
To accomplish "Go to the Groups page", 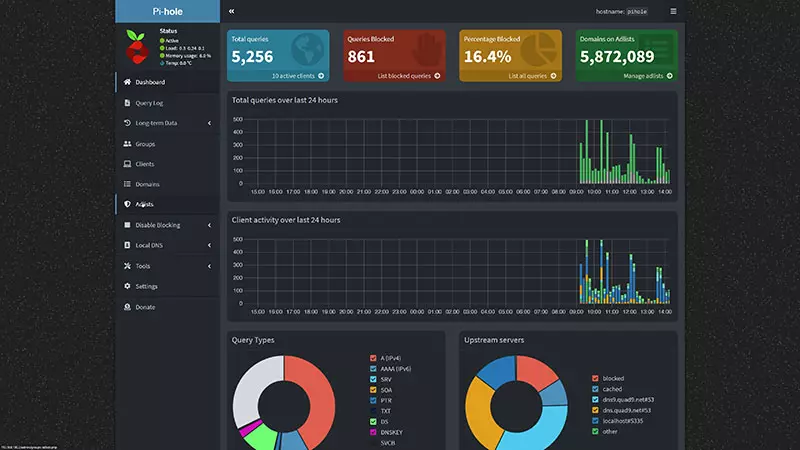I will 168,144.
